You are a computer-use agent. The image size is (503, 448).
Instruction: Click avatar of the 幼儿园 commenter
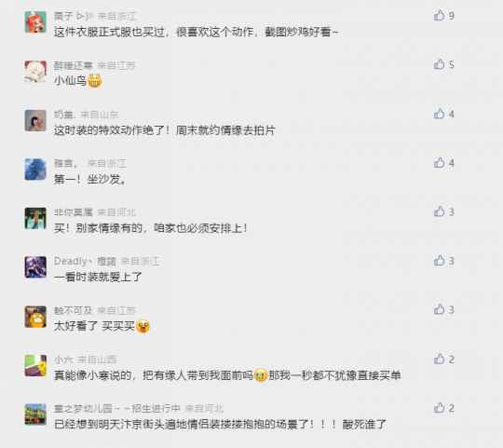[35, 414]
